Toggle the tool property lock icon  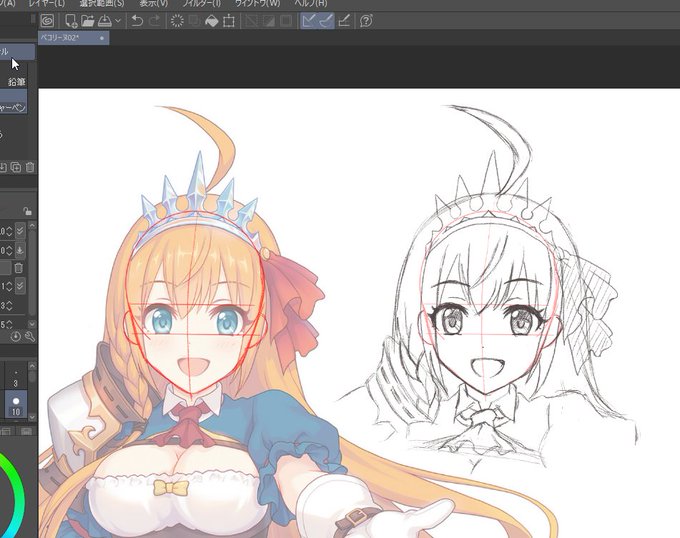click(27, 211)
